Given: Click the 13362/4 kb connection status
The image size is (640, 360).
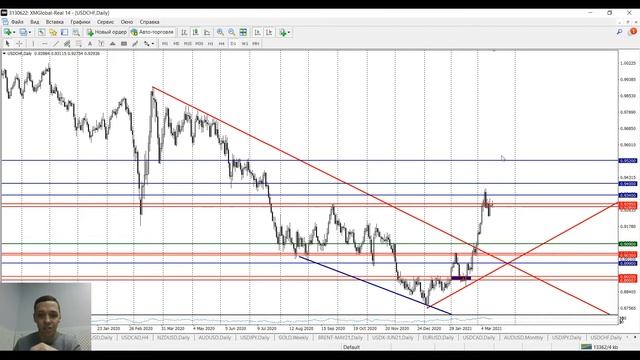Looking at the screenshot, I should (x=600, y=347).
